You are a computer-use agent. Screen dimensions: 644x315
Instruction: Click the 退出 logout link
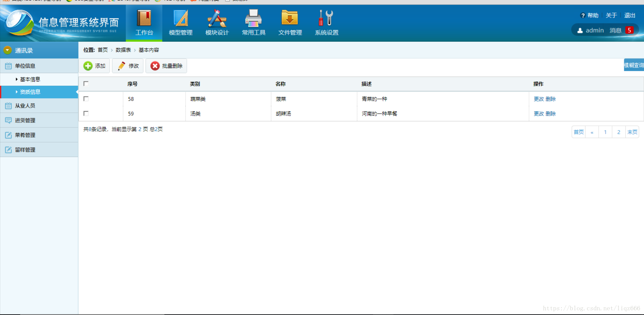pyautogui.click(x=630, y=15)
